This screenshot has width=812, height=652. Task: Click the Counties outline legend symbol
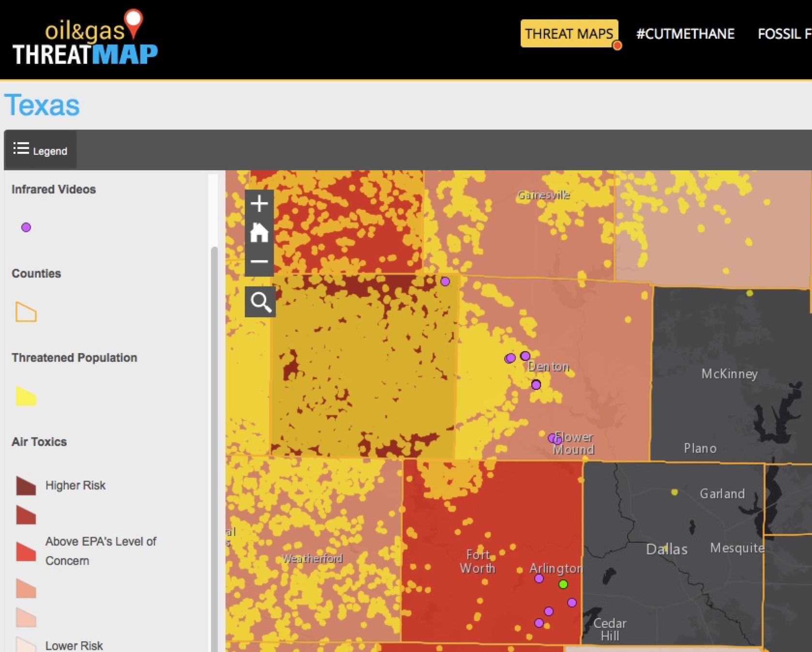[x=26, y=312]
